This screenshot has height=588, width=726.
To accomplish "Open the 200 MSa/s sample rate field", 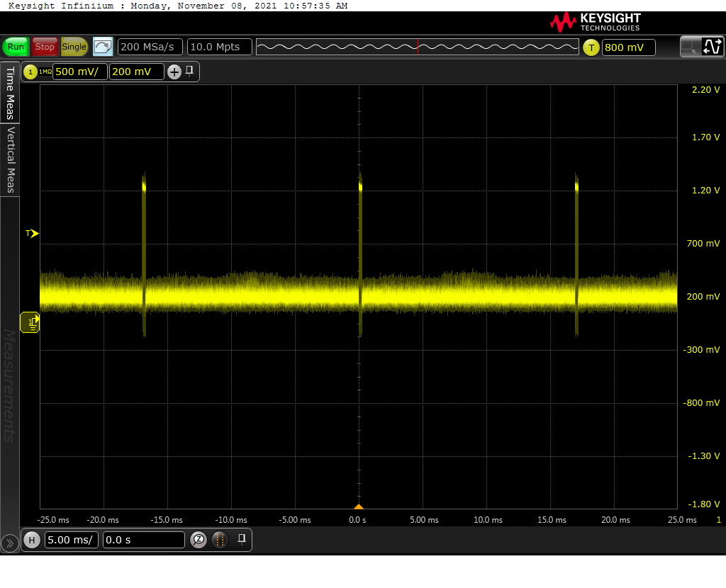I will [x=150, y=47].
